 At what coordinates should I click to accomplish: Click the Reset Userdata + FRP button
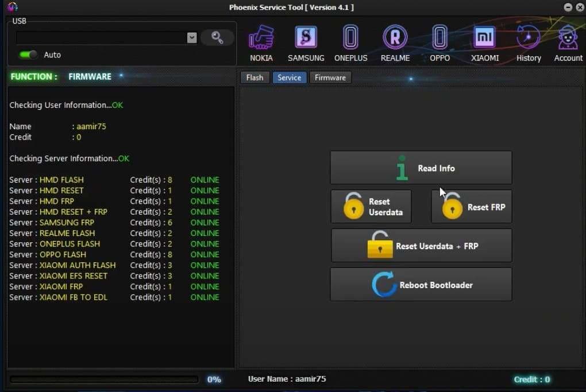[x=421, y=245]
